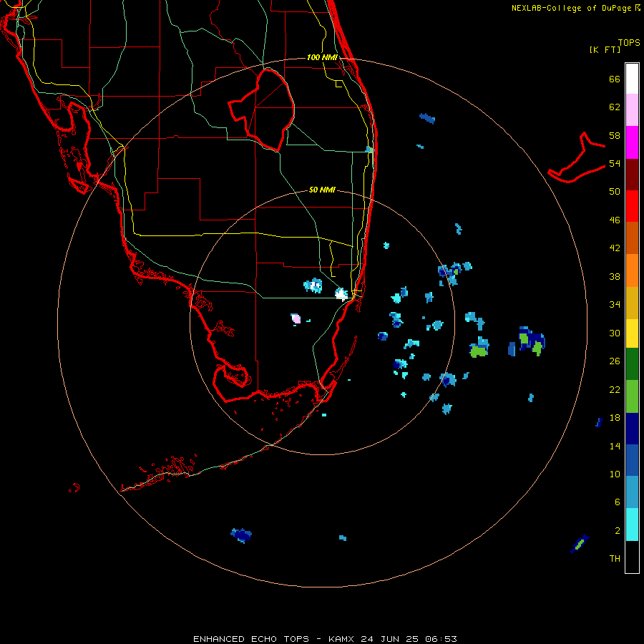The width and height of the screenshot is (644, 644).
Task: Click the legend value '46'
Action: 615,220
